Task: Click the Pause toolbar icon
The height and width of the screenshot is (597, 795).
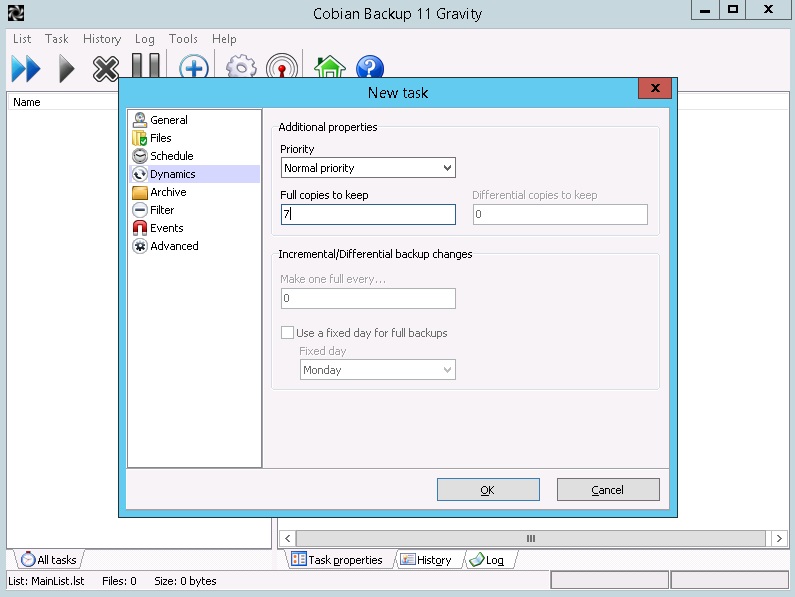Action: [x=146, y=65]
